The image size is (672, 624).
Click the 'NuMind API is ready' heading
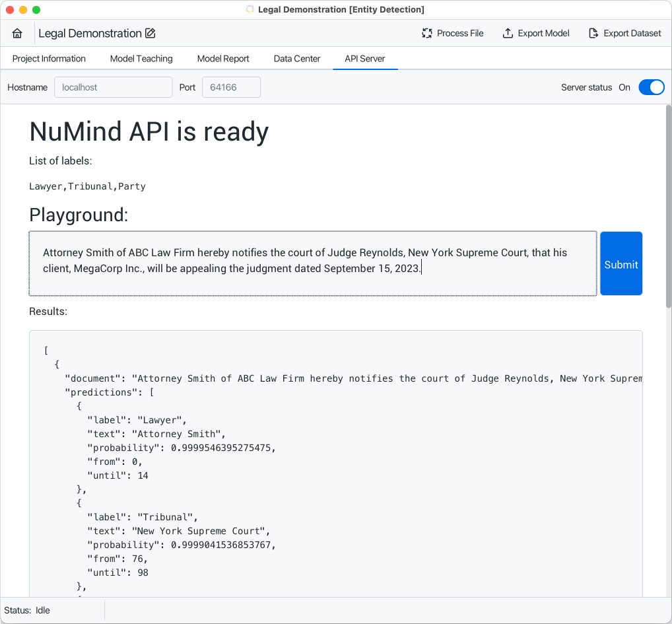[149, 131]
